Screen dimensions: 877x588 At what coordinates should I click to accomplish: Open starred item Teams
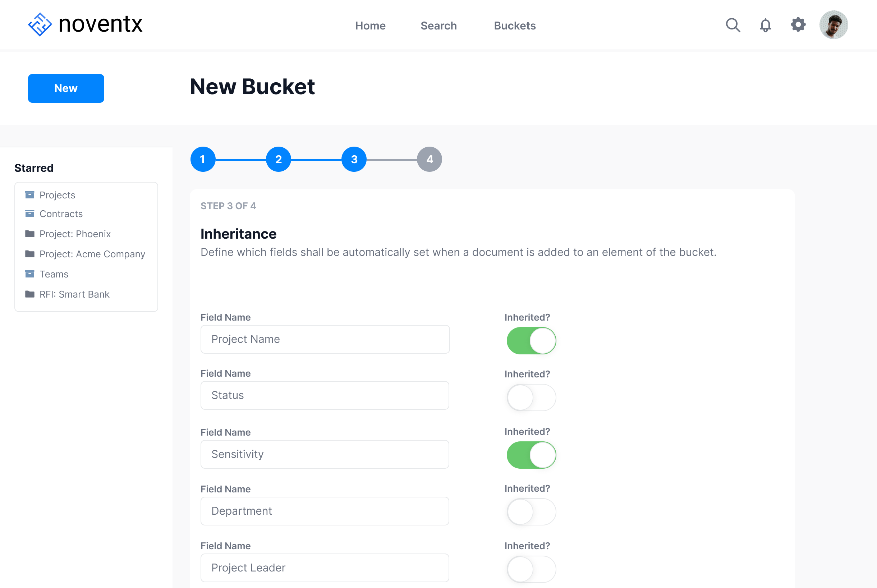point(54,274)
